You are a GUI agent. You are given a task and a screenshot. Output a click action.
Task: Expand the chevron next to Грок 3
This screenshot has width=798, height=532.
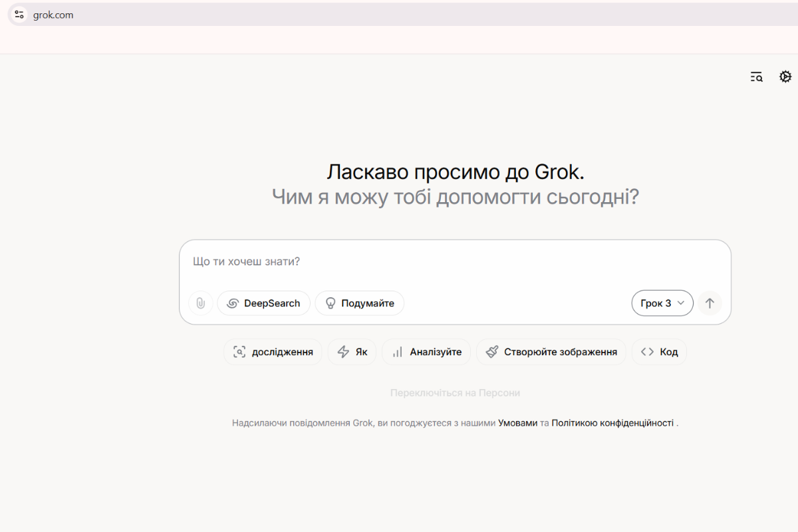(x=680, y=303)
